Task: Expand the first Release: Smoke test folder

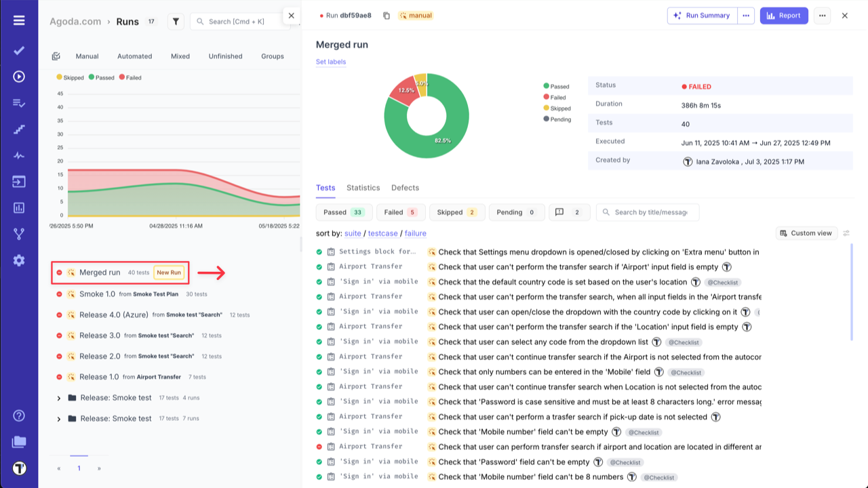Action: [59, 398]
